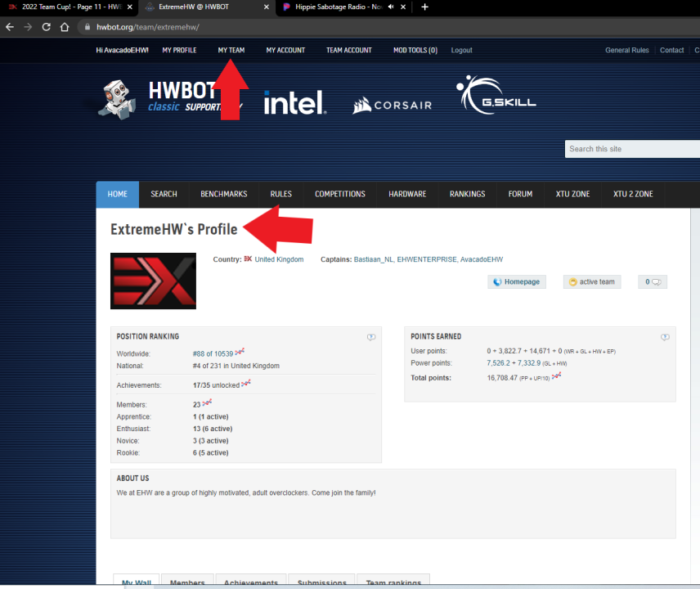Switch to the Members tab
The height and width of the screenshot is (589, 700).
pos(187,582)
